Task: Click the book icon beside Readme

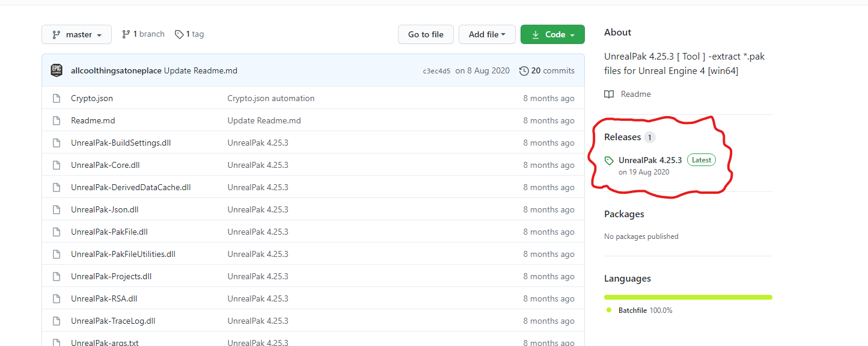Action: (609, 94)
